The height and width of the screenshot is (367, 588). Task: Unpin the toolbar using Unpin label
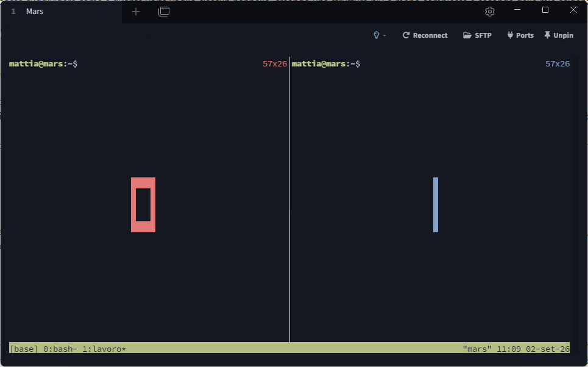point(563,35)
